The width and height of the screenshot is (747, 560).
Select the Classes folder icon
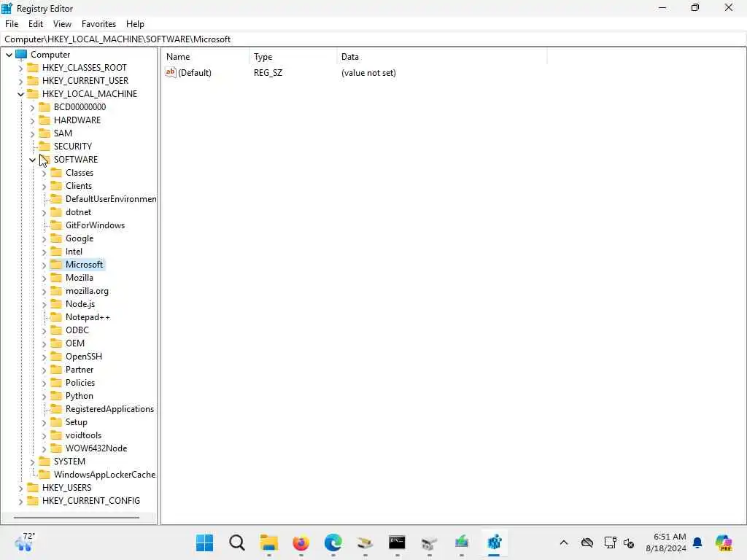coord(56,172)
